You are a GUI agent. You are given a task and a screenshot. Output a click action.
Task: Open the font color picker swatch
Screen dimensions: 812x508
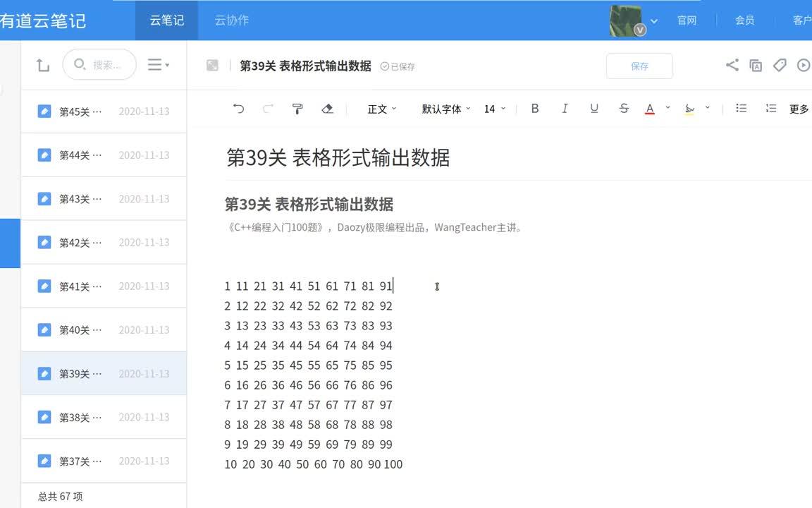[649, 108]
